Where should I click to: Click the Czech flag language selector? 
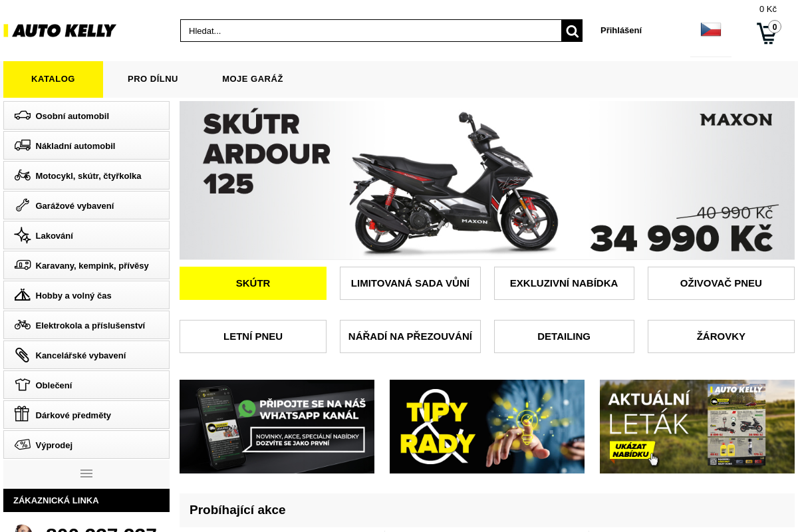click(x=710, y=29)
